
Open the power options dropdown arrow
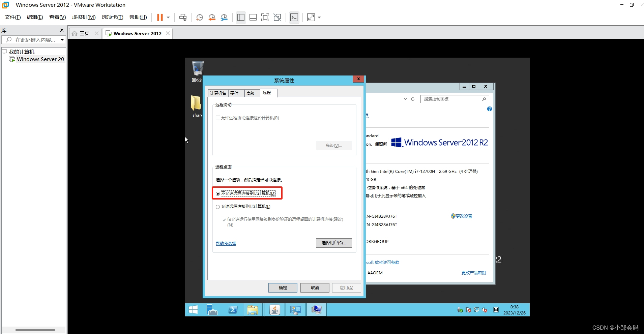pyautogui.click(x=168, y=18)
